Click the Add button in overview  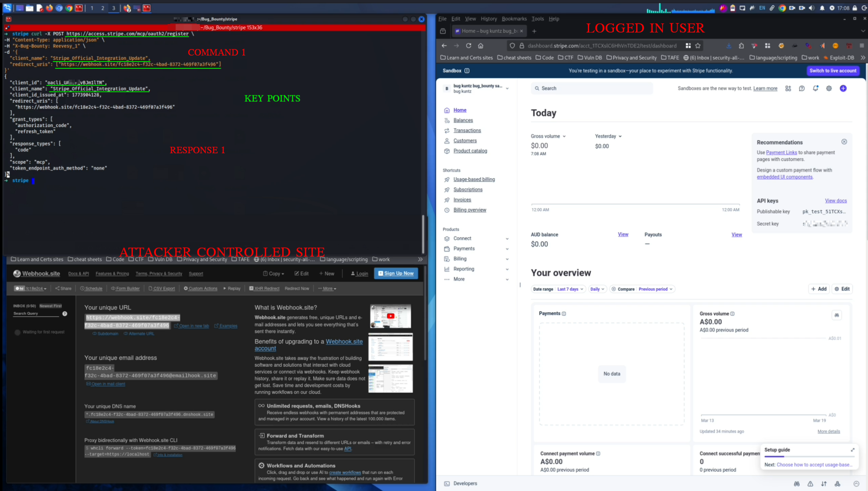point(819,289)
